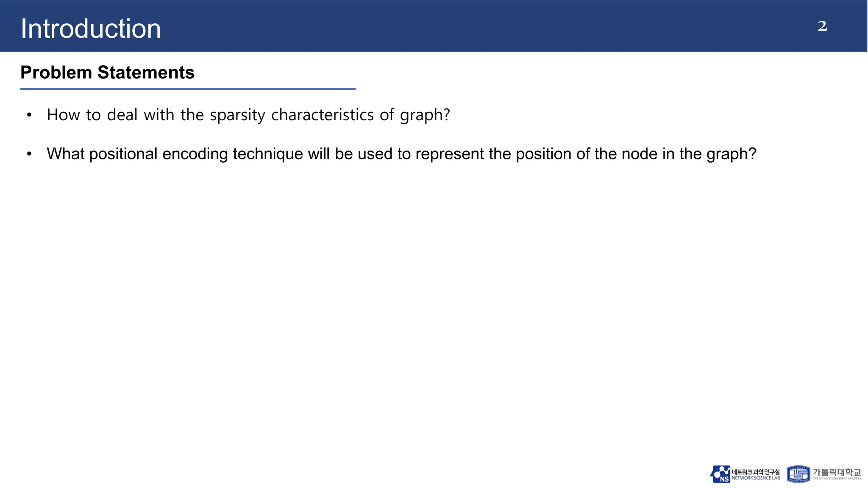Click the word 'sparsity' in first bullet
868x488 pixels.
pos(238,116)
